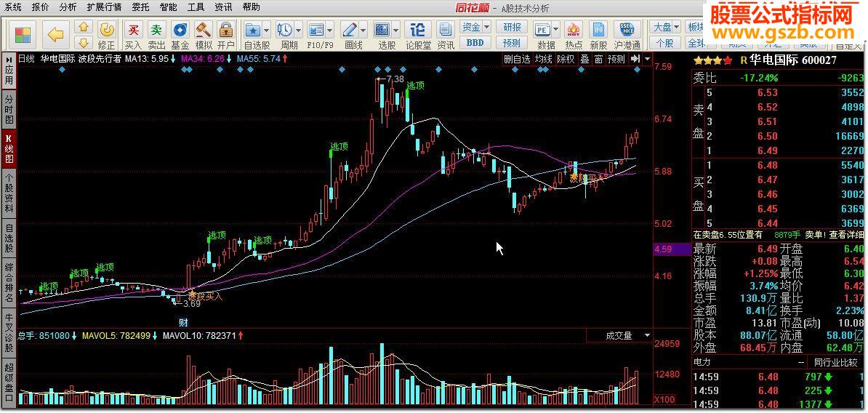Open the 热点 HOT flame icon
This screenshot has height=413, width=868.
574,30
